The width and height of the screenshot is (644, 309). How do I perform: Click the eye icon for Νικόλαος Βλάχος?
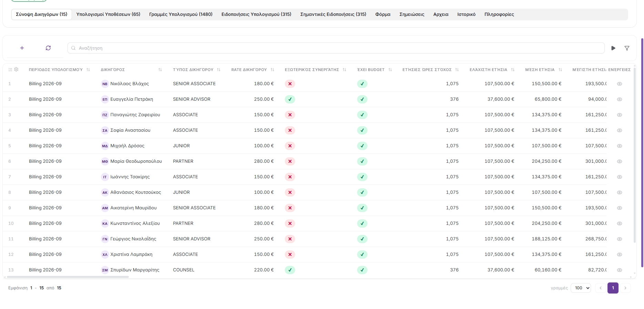tap(620, 84)
